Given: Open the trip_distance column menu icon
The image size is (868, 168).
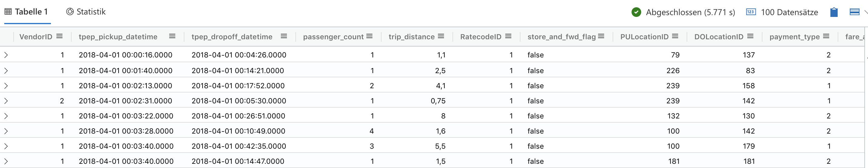Looking at the screenshot, I should click(x=441, y=36).
